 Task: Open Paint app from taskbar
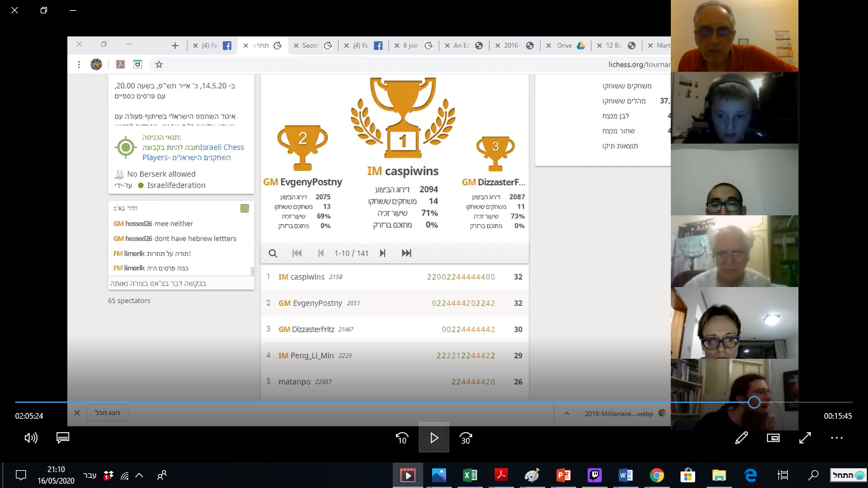point(532,475)
